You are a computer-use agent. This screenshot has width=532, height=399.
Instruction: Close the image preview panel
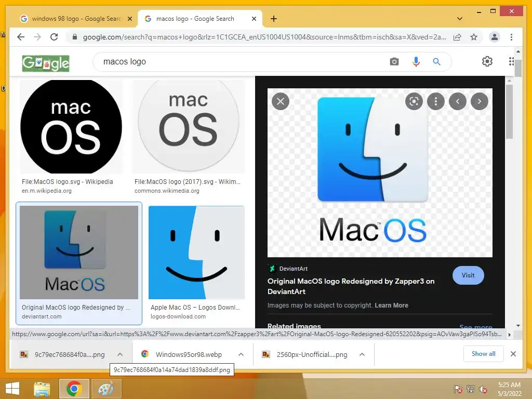(x=281, y=101)
